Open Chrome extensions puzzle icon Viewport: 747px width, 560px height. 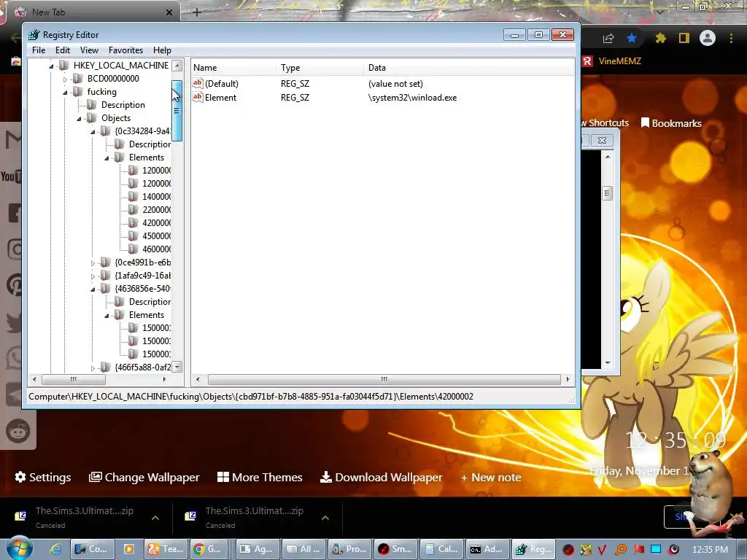pos(660,38)
